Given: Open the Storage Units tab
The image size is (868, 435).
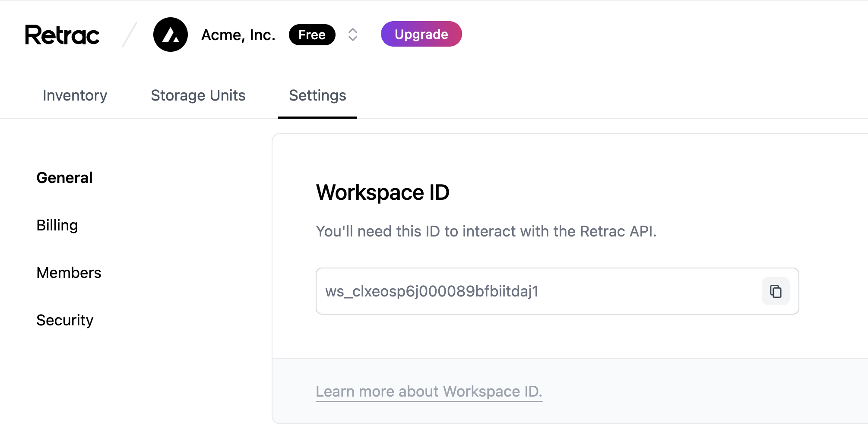Looking at the screenshot, I should tap(198, 95).
